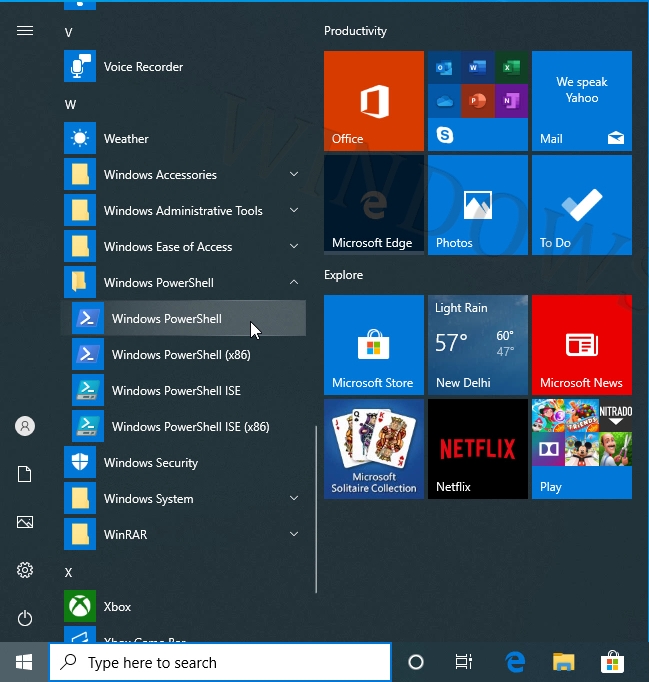Click the Windows Accessories folder icon
The width and height of the screenshot is (649, 682).
pyautogui.click(x=80, y=174)
